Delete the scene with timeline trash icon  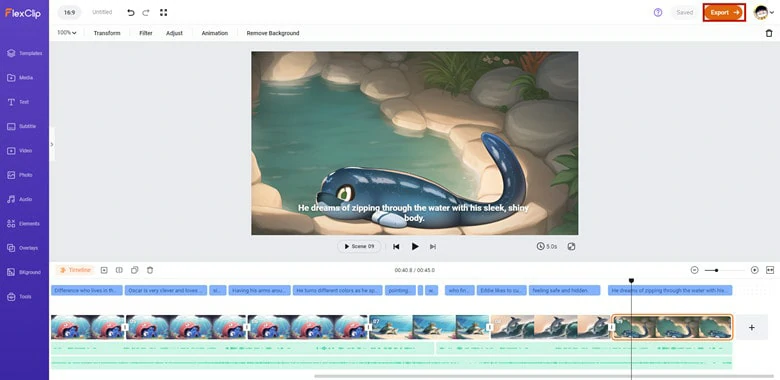[x=150, y=270]
